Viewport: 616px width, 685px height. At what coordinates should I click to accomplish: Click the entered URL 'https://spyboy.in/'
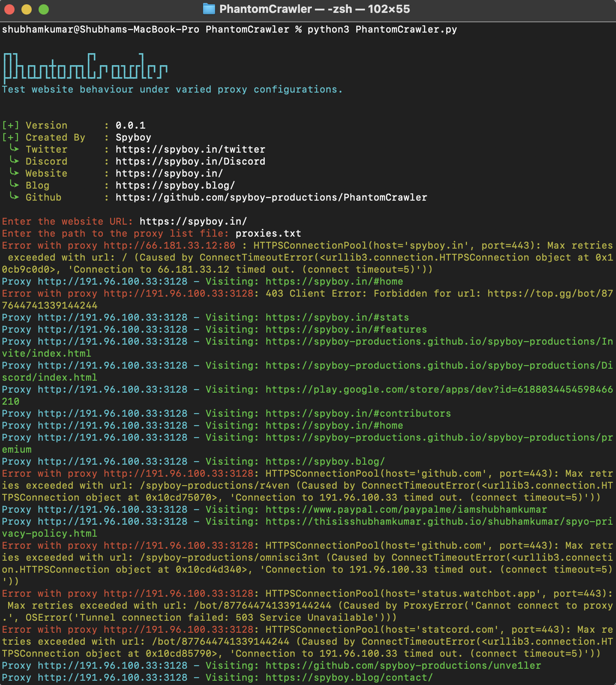[193, 222]
